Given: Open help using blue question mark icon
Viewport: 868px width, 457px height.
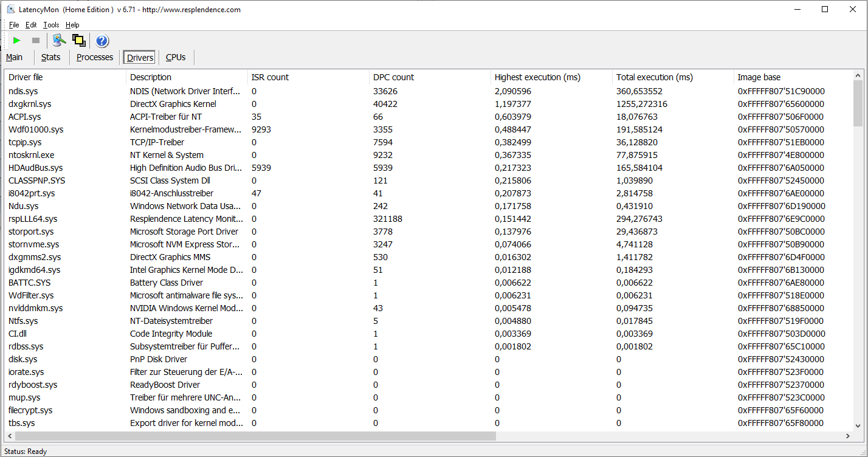Looking at the screenshot, I should (102, 41).
